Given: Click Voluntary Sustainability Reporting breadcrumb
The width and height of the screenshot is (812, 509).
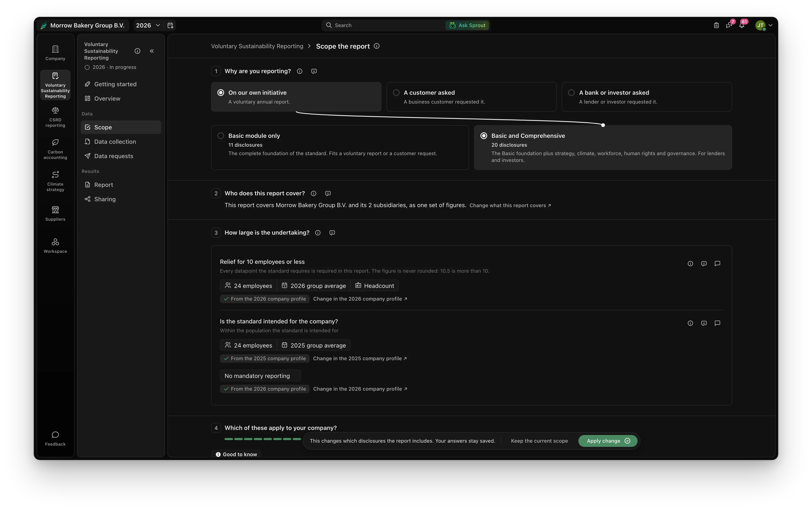Looking at the screenshot, I should point(257,46).
